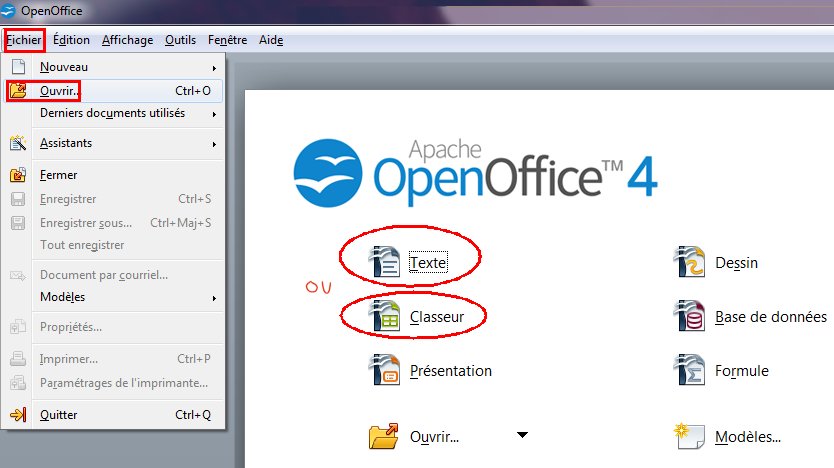
Task: Click the Ouvrir folder icon in Start Center
Action: pos(385,436)
